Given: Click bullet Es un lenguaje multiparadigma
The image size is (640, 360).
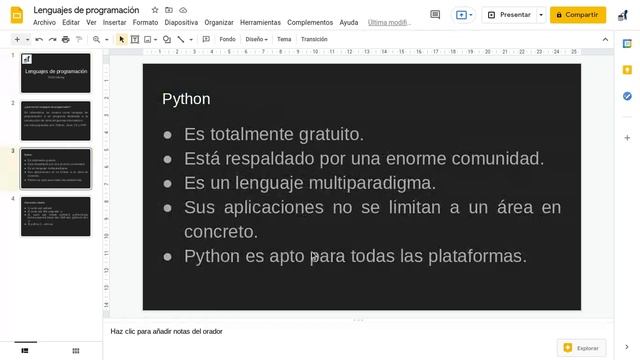Looking at the screenshot, I should [310, 183].
